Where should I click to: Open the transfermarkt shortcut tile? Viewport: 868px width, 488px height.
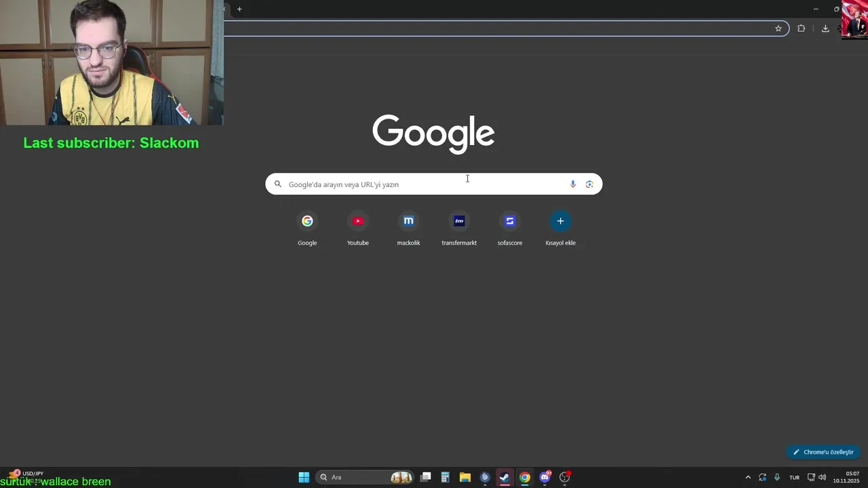pos(459,229)
